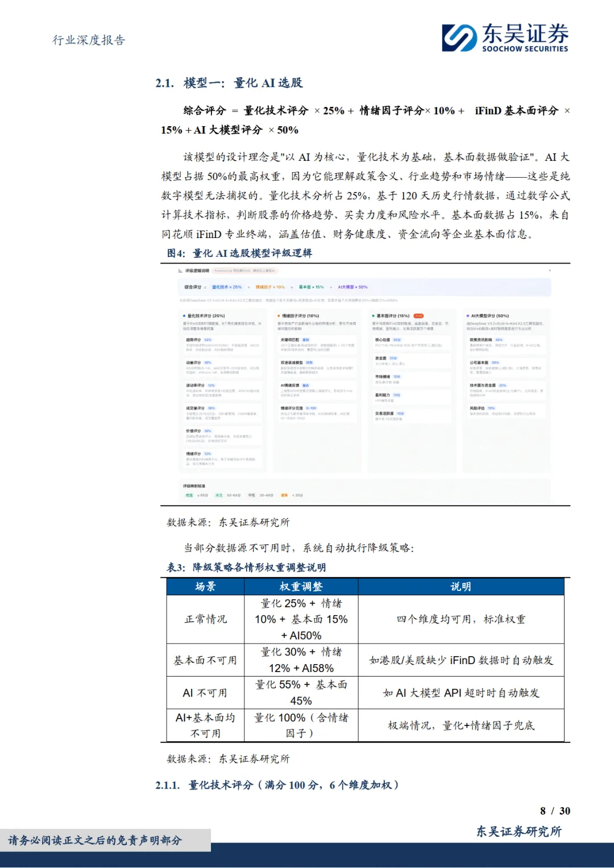Click the orange badge next to 基本面评分 (15%)
The image size is (614, 868).
tap(418, 316)
